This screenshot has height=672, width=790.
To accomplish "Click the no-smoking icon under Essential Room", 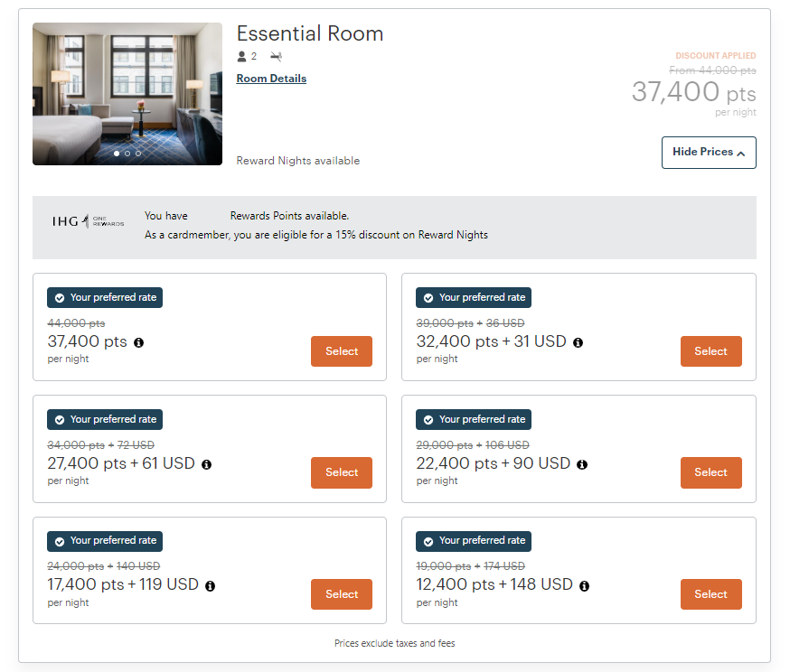I will 276,56.
